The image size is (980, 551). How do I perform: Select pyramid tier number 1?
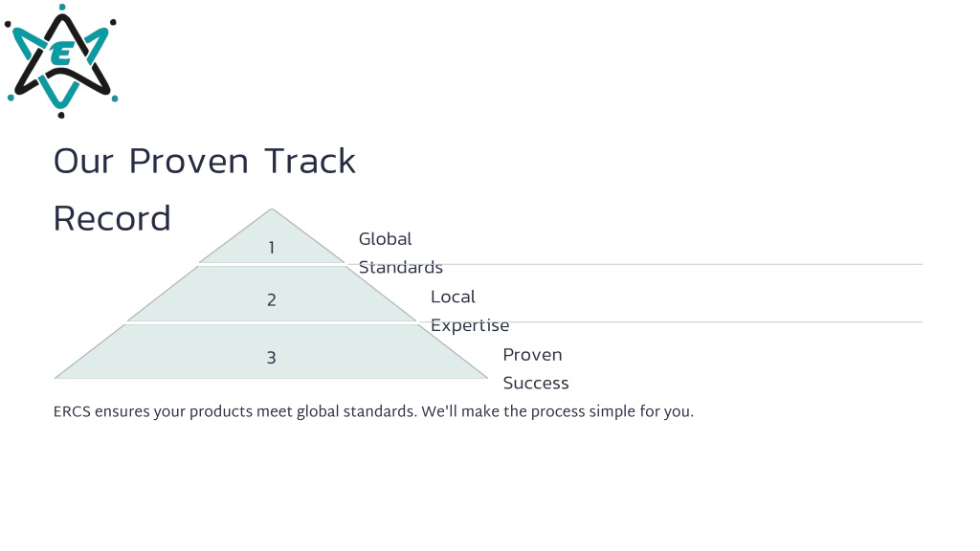point(271,248)
